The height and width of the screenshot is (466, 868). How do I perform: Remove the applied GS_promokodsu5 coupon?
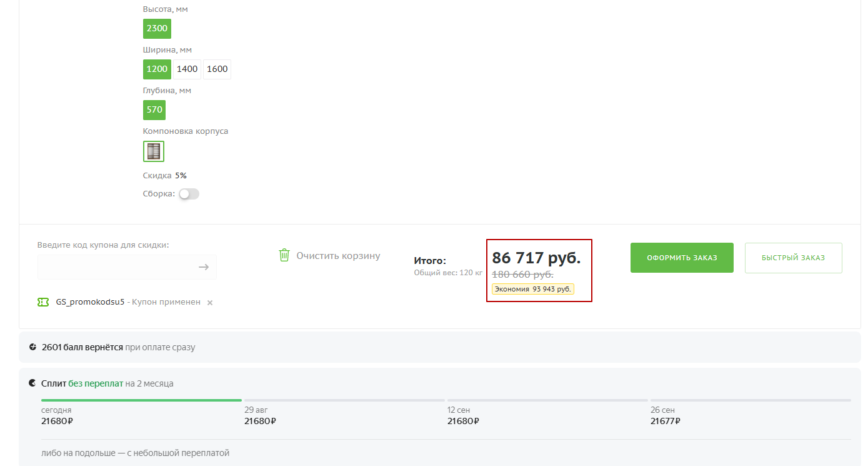210,303
